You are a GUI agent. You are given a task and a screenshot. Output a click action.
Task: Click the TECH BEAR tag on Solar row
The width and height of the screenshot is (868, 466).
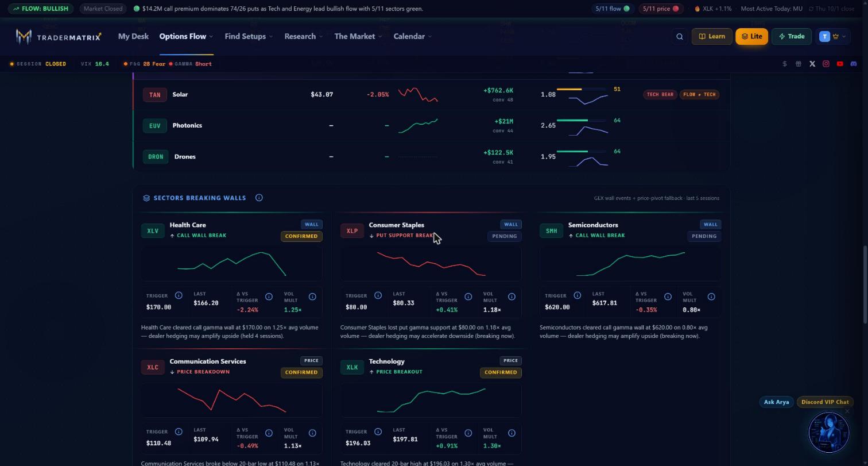pos(660,94)
